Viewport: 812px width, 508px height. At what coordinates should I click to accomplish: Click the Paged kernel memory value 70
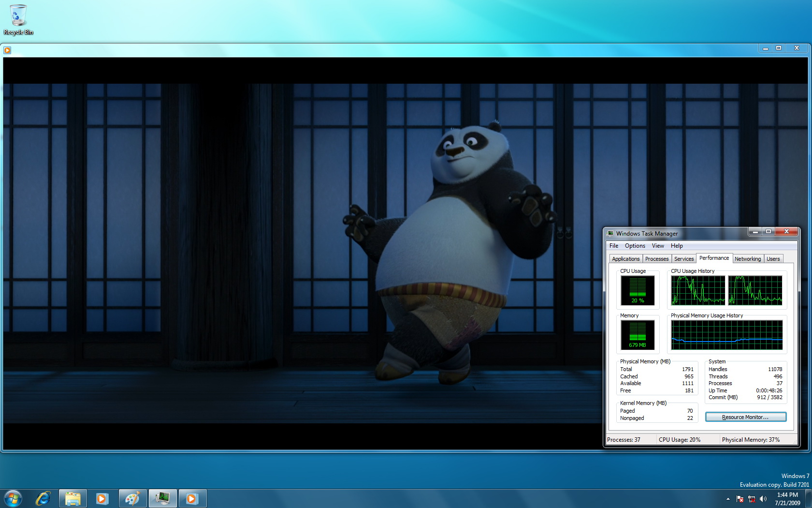(x=690, y=411)
